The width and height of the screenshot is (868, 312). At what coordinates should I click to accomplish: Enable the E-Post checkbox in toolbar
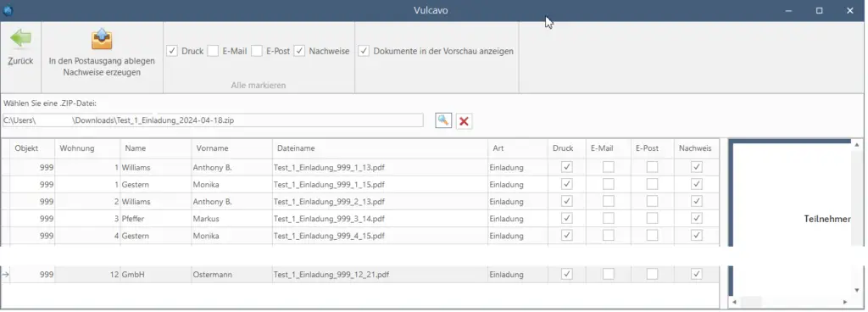pos(257,51)
